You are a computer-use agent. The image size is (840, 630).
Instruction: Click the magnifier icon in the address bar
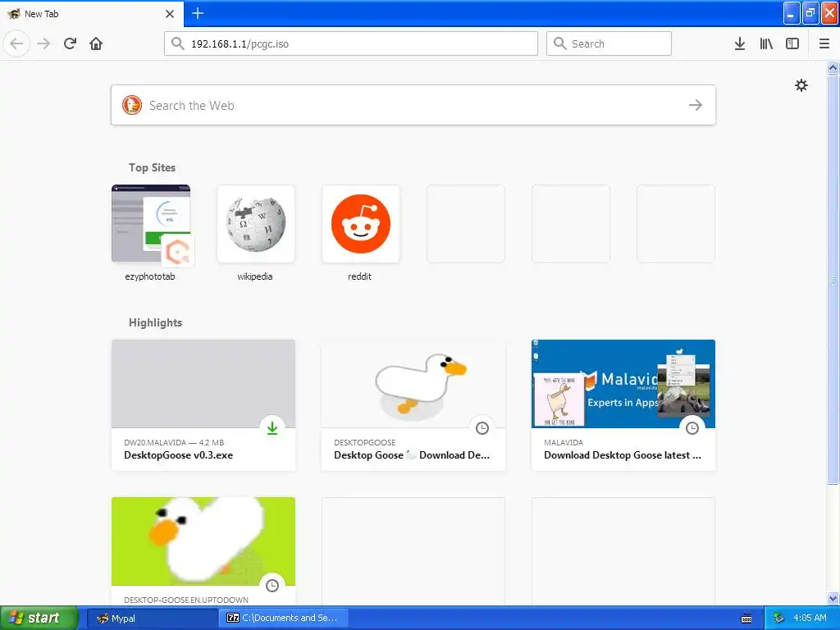[177, 43]
